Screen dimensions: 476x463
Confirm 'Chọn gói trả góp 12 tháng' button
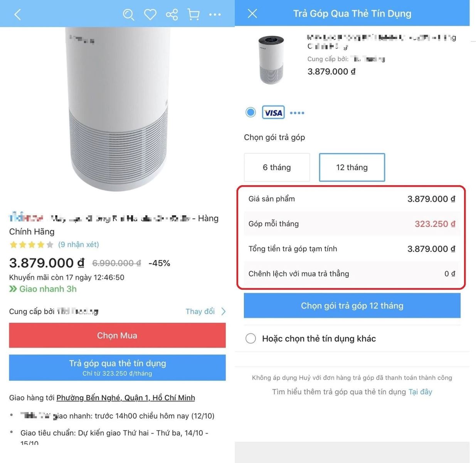pos(352,306)
